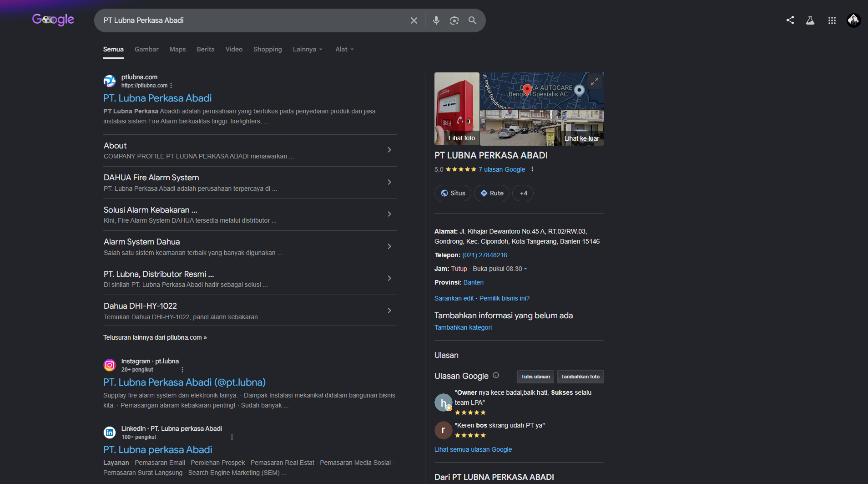Open the PT. Lubna Perkasa Abadi result title
Image resolution: width=868 pixels, height=484 pixels.
click(157, 98)
